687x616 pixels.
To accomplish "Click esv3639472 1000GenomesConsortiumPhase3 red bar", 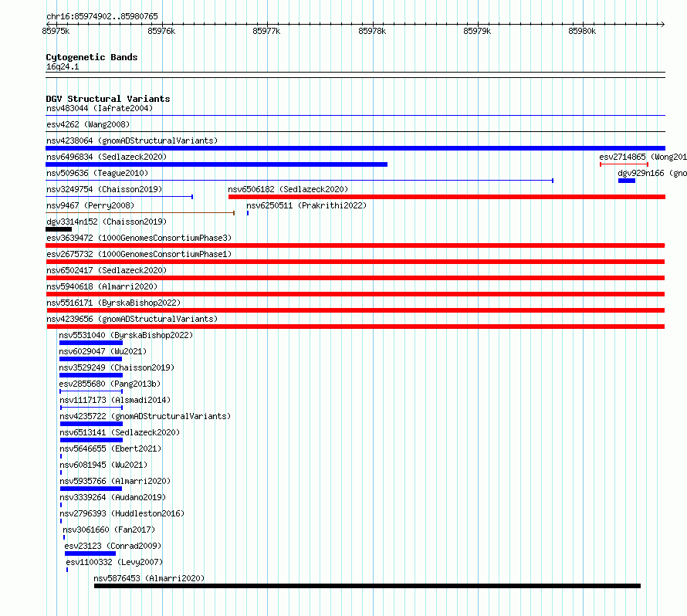I will coord(355,245).
